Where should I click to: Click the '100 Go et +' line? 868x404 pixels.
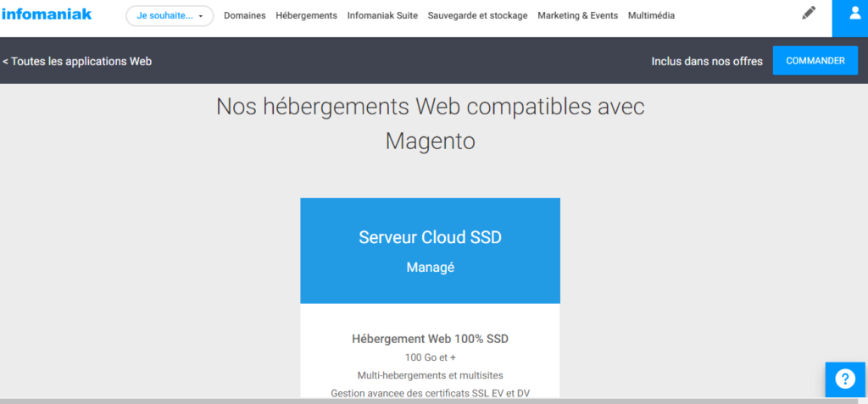click(430, 357)
